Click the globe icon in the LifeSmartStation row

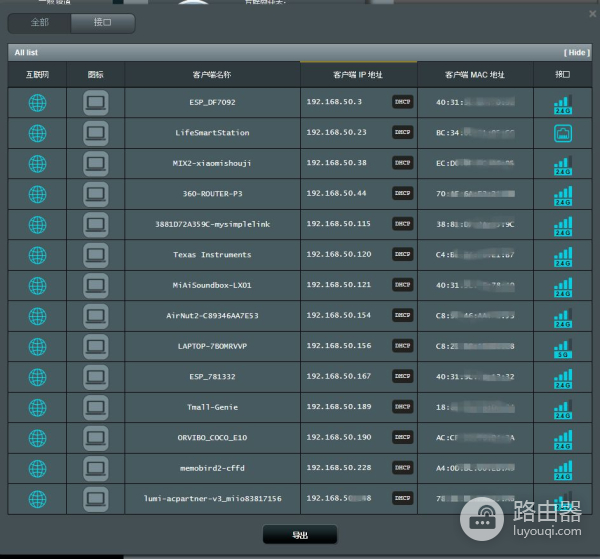coord(37,133)
